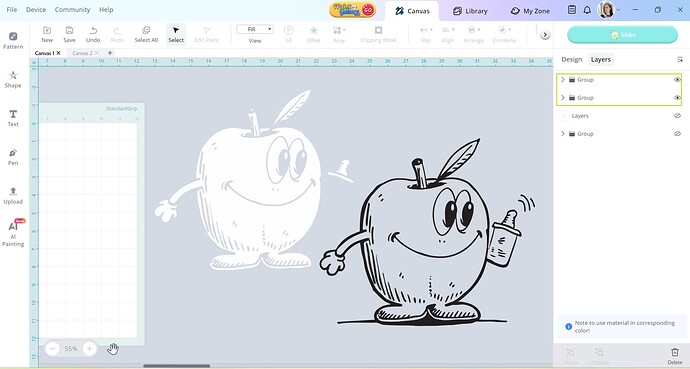The width and height of the screenshot is (690, 369).
Task: Click the Redo toolbar icon
Action: click(117, 34)
